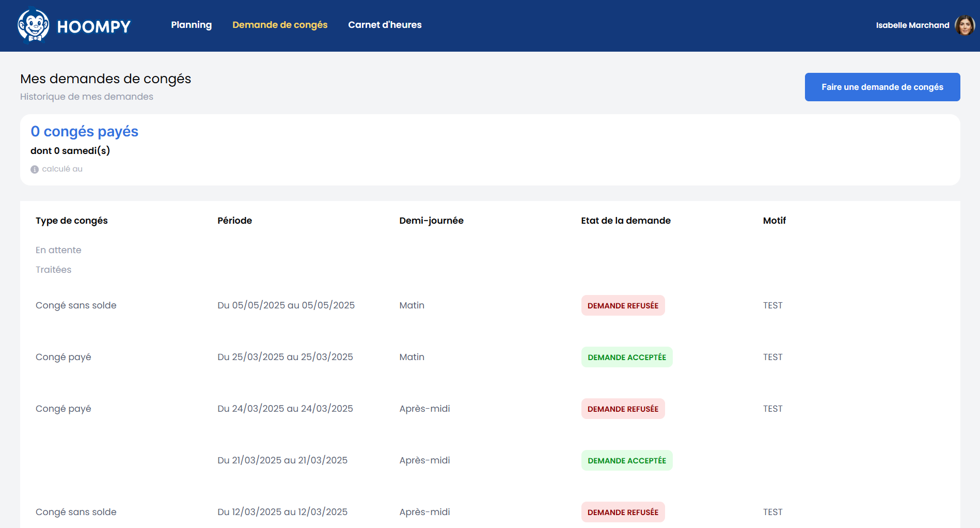980x528 pixels.
Task: Collapse the 'Traitées' section
Action: [x=53, y=270]
